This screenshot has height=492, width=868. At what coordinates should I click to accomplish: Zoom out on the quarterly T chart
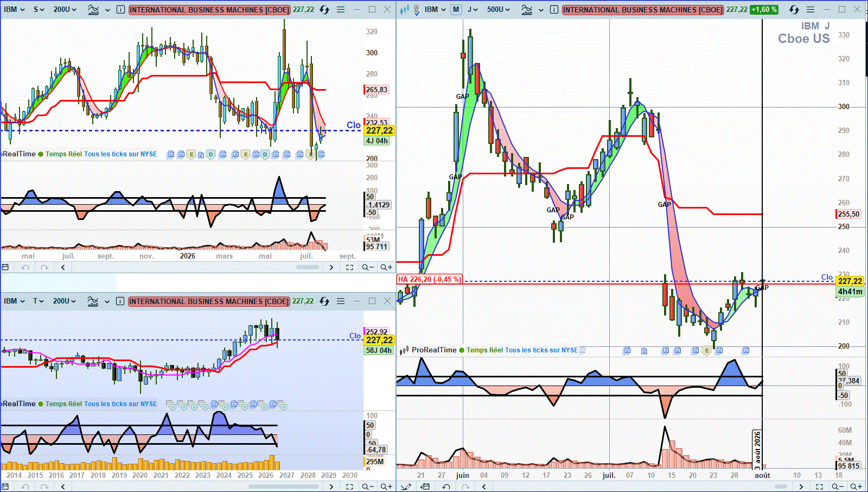pyautogui.click(x=368, y=487)
